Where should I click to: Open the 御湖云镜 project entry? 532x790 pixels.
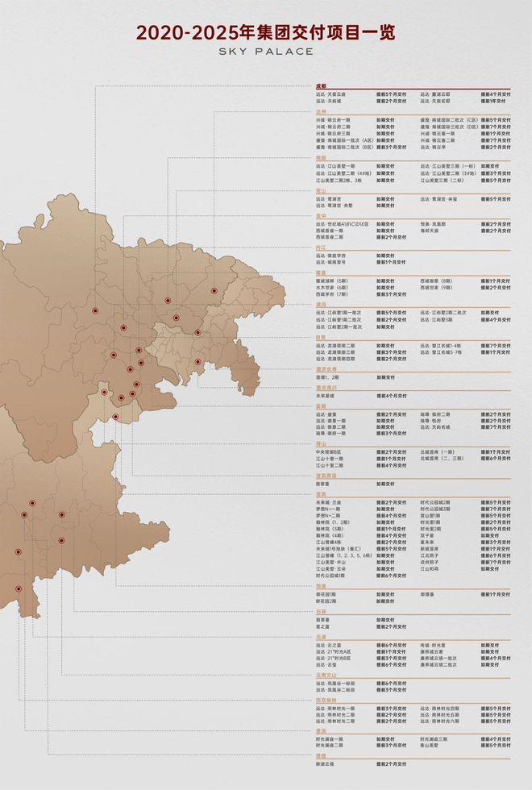(x=326, y=763)
